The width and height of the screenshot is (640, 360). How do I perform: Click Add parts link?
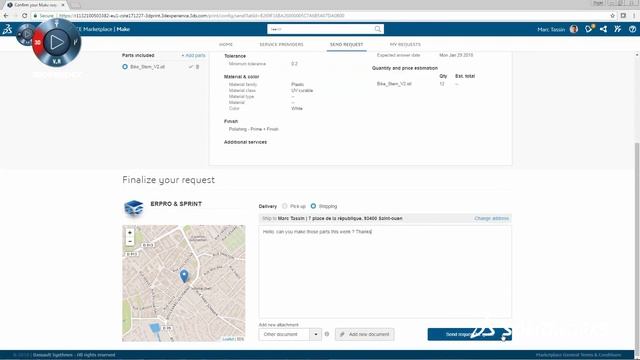click(193, 55)
